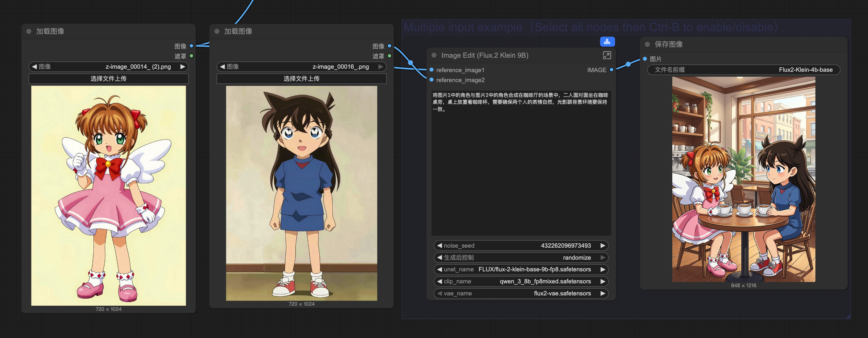The height and width of the screenshot is (338, 868).
Task: Click the first Load Image node's image output port
Action: (x=192, y=46)
